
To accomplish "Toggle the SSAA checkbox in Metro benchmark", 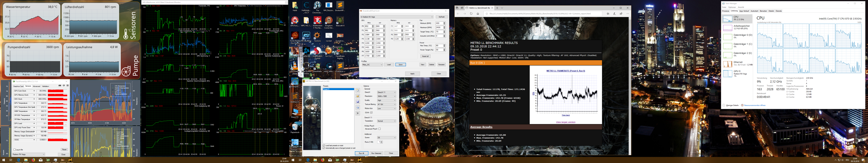I will [x=371, y=112].
